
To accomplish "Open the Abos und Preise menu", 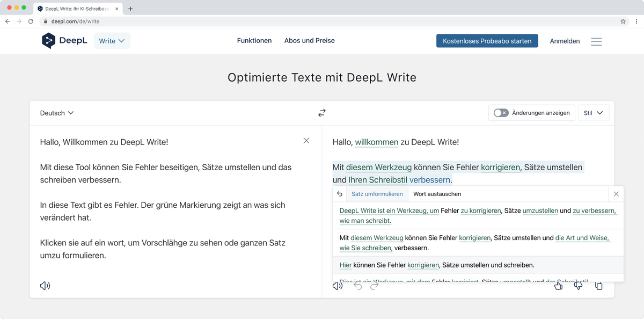I will pyautogui.click(x=309, y=40).
